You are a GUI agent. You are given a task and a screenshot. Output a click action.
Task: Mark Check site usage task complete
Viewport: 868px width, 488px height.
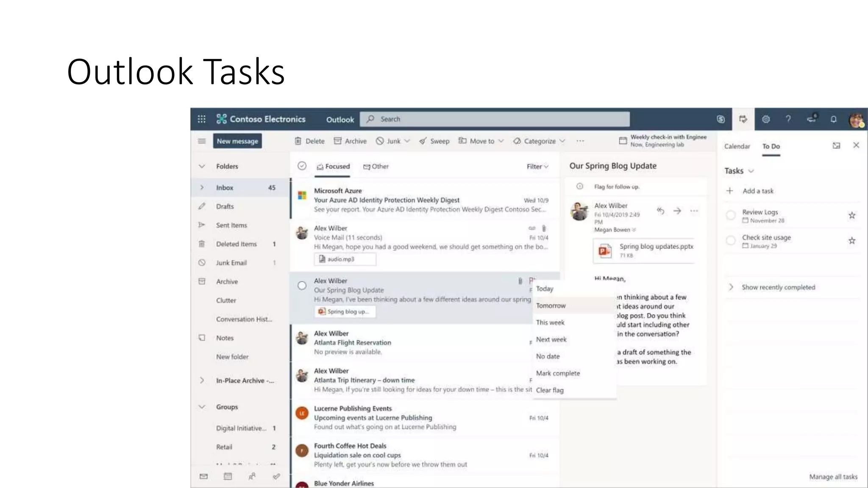click(731, 241)
